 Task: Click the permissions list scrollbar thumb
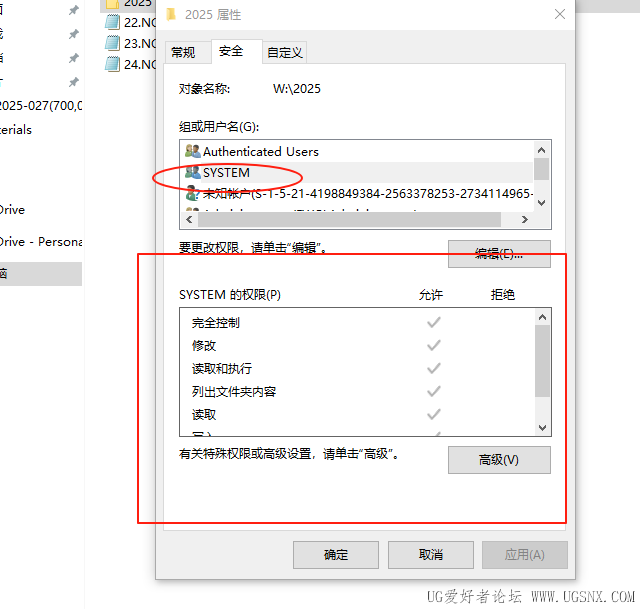[542, 361]
